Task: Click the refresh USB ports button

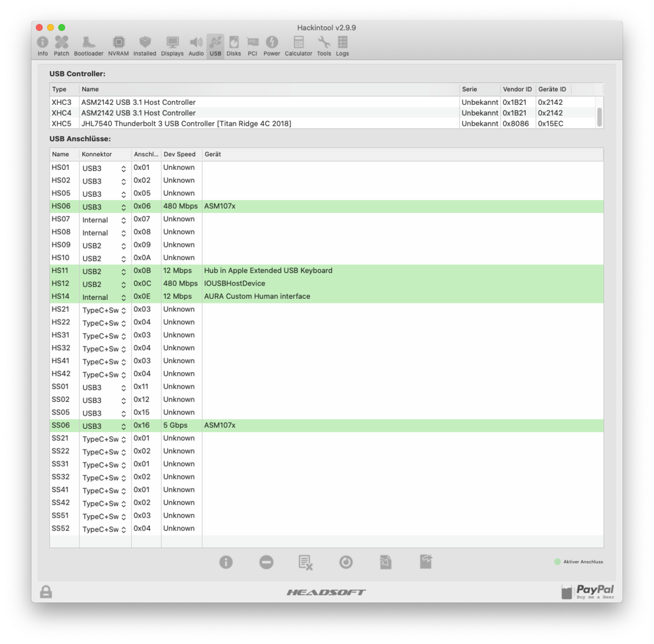Action: click(345, 562)
